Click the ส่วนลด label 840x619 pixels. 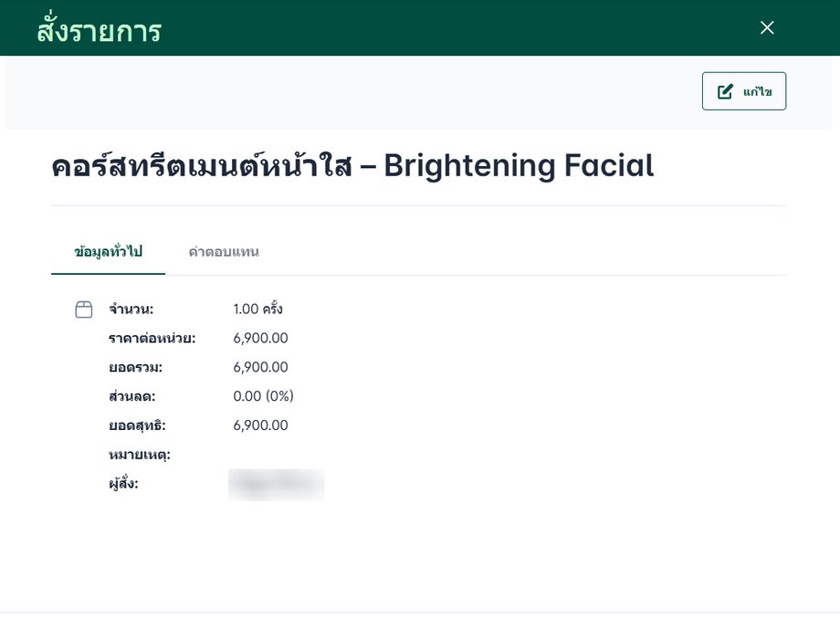[132, 396]
